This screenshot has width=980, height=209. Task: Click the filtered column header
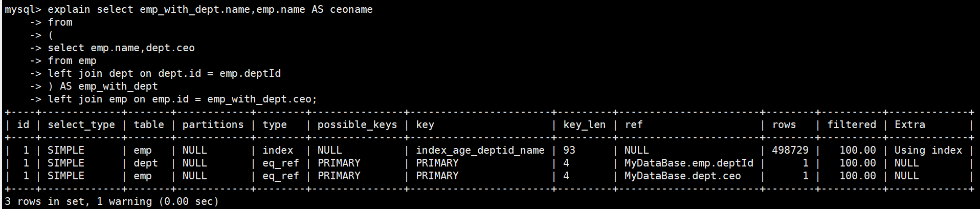852,125
